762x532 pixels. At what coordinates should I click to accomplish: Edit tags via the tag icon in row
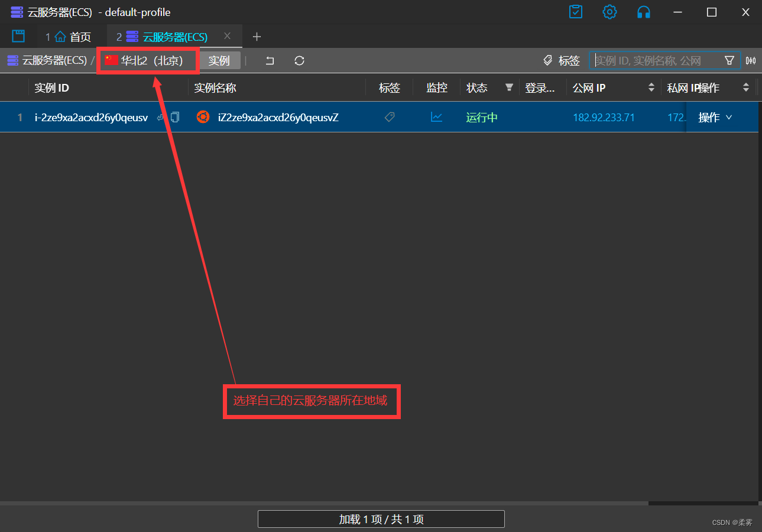coord(389,117)
